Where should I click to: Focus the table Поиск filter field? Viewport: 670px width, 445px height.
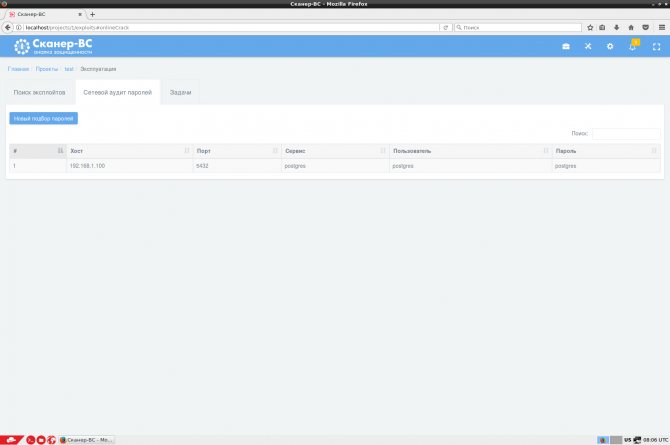pos(626,133)
